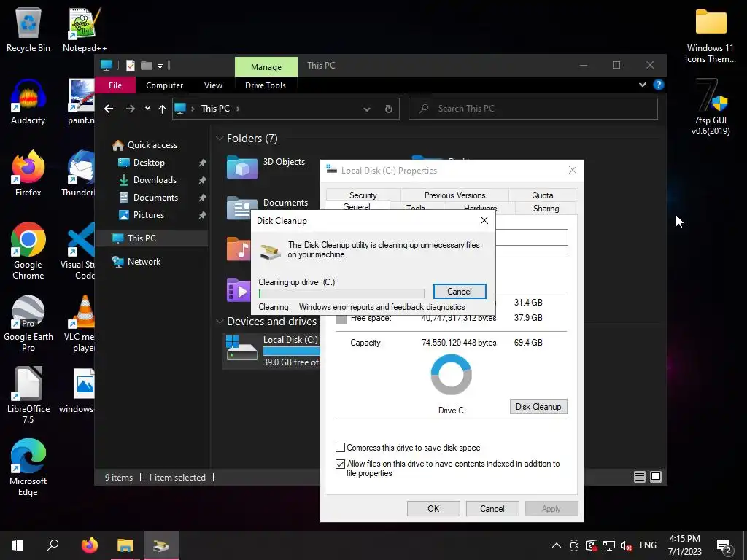Click the Disk Cleanup progress bar
747x560 pixels.
tap(341, 293)
